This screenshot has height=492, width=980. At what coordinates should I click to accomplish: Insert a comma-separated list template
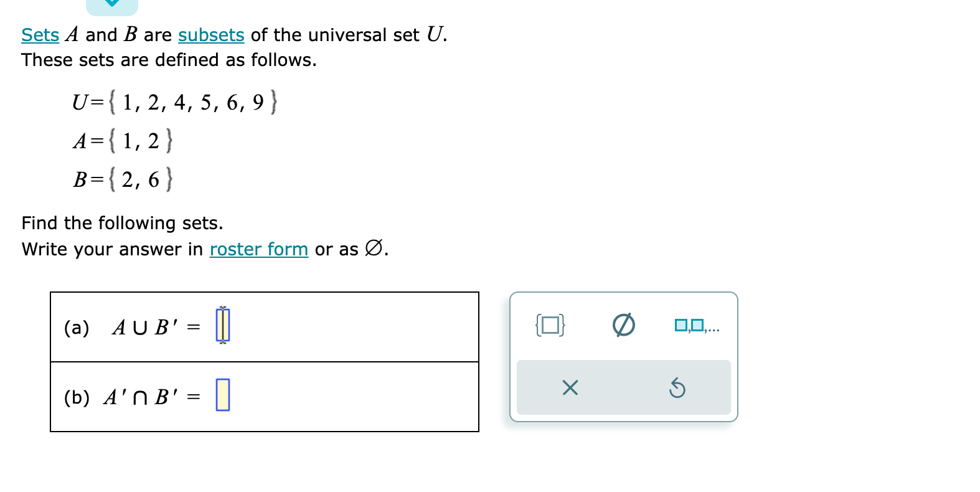[x=695, y=324]
